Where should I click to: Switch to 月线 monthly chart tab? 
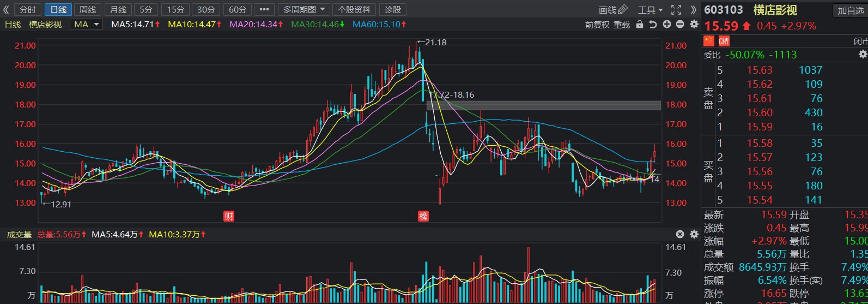[118, 10]
